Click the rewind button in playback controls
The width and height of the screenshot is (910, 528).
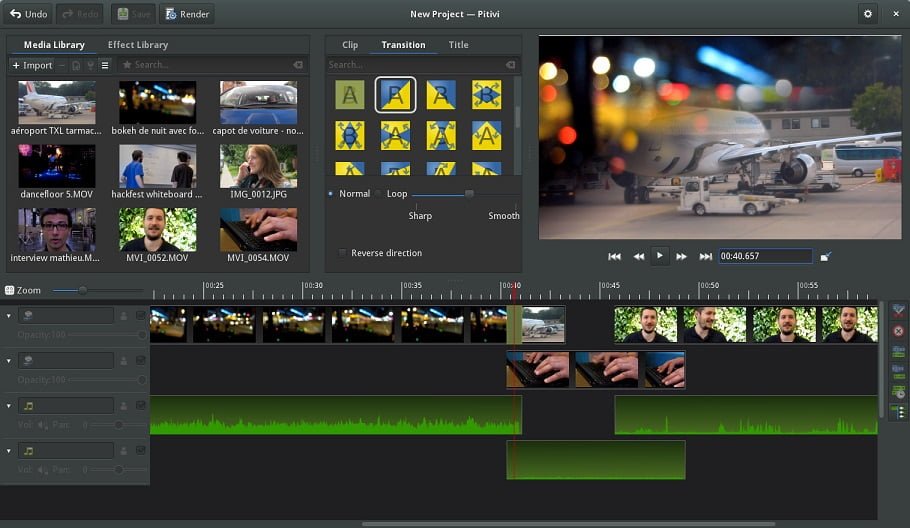[638, 257]
